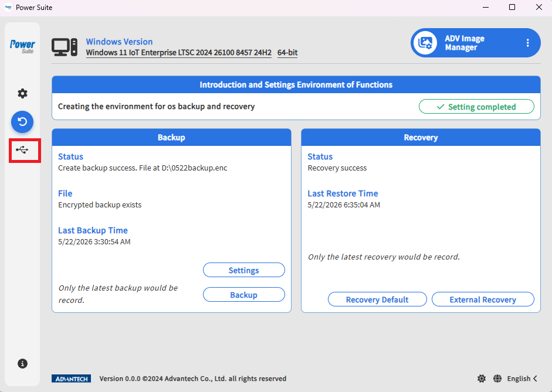This screenshot has height=392, width=552.
Task: Click Recovery Default button
Action: (377, 299)
